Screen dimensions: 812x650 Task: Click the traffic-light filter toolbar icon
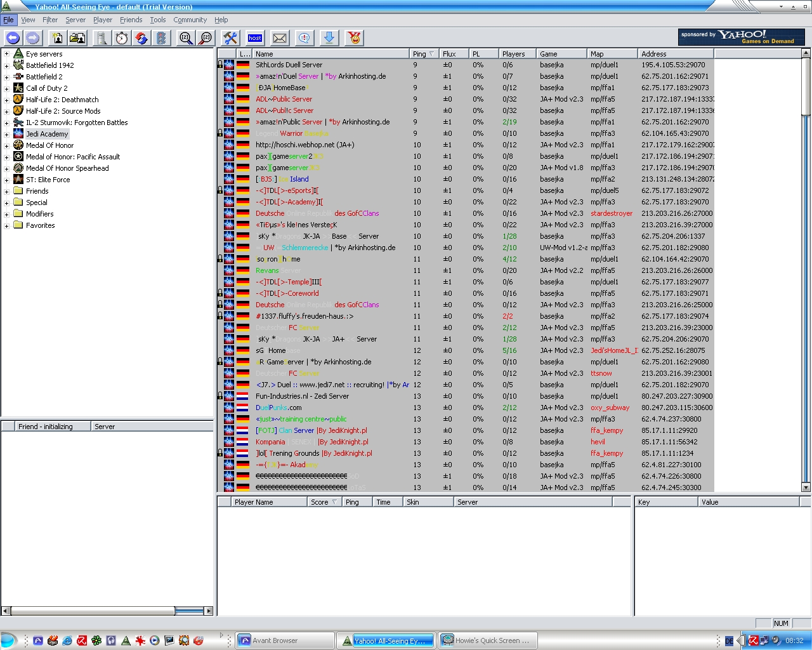click(161, 38)
